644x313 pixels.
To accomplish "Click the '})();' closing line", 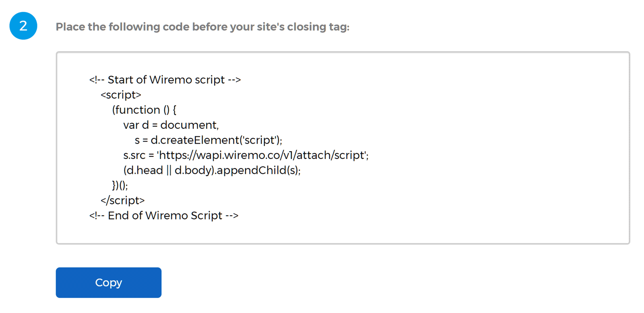I will [x=120, y=185].
